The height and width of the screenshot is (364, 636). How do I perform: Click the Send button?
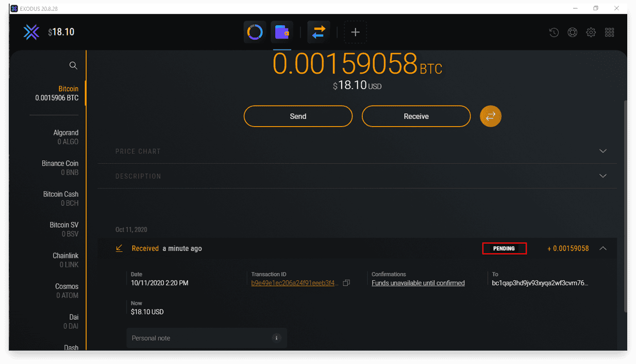tap(298, 116)
